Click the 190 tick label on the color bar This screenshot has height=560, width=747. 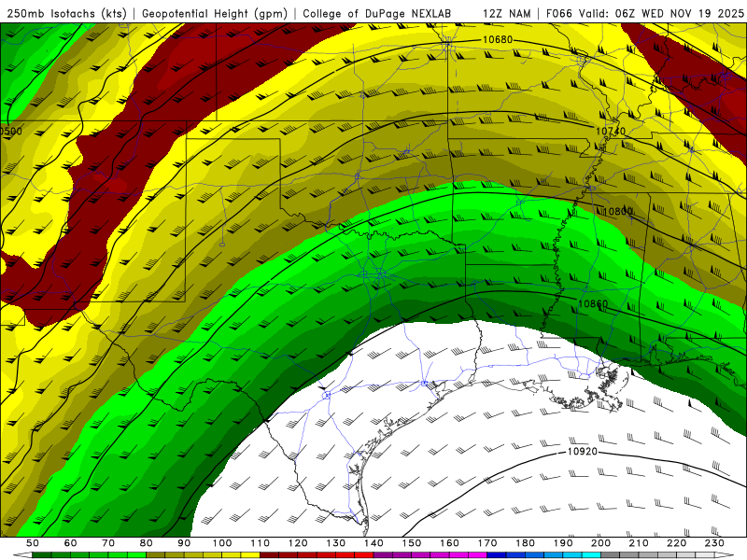point(563,543)
